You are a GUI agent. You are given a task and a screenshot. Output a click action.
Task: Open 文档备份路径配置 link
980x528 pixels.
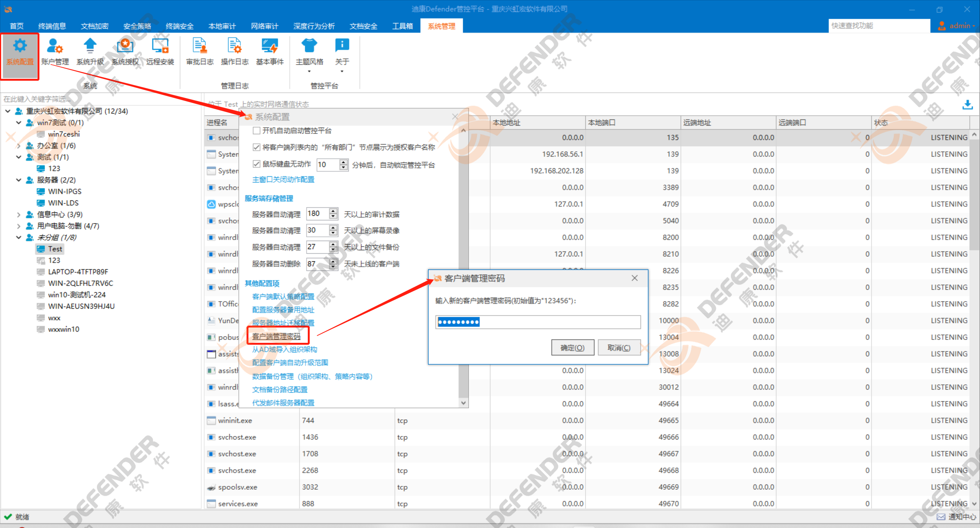point(280,389)
